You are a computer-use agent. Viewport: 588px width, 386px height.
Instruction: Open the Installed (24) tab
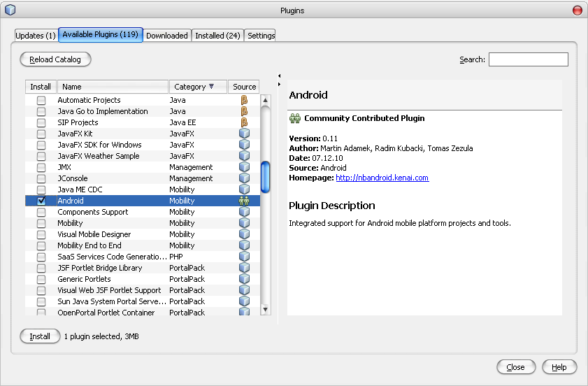click(217, 36)
